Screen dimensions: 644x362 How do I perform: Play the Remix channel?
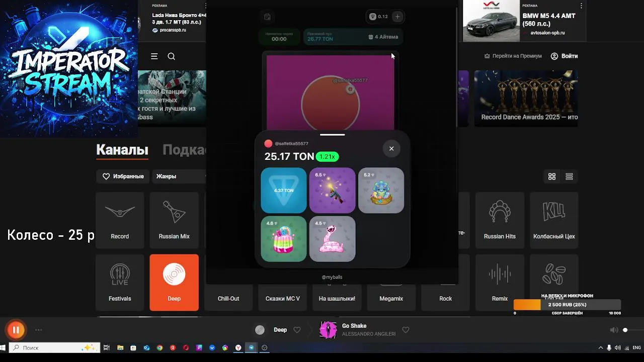click(500, 283)
